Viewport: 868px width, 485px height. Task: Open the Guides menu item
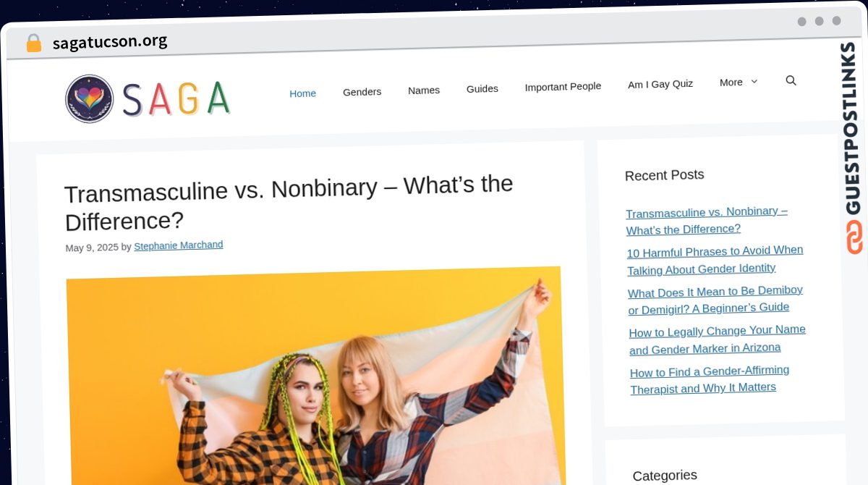point(482,89)
